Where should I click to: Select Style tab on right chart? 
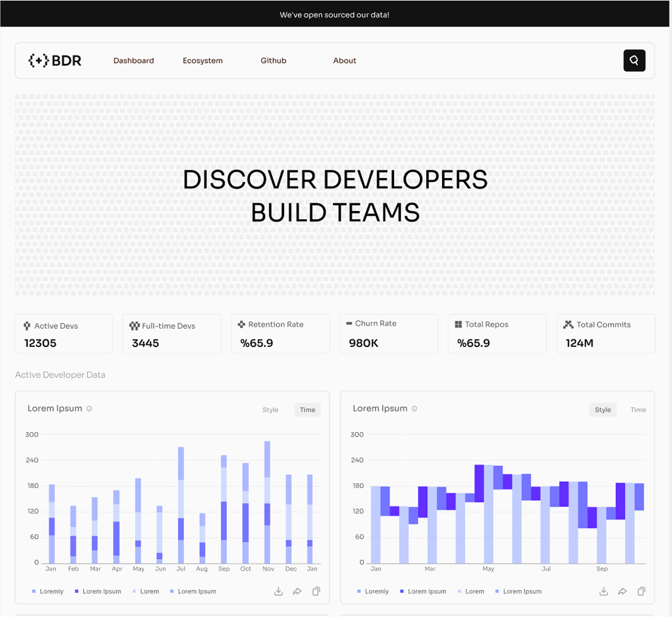pos(603,410)
